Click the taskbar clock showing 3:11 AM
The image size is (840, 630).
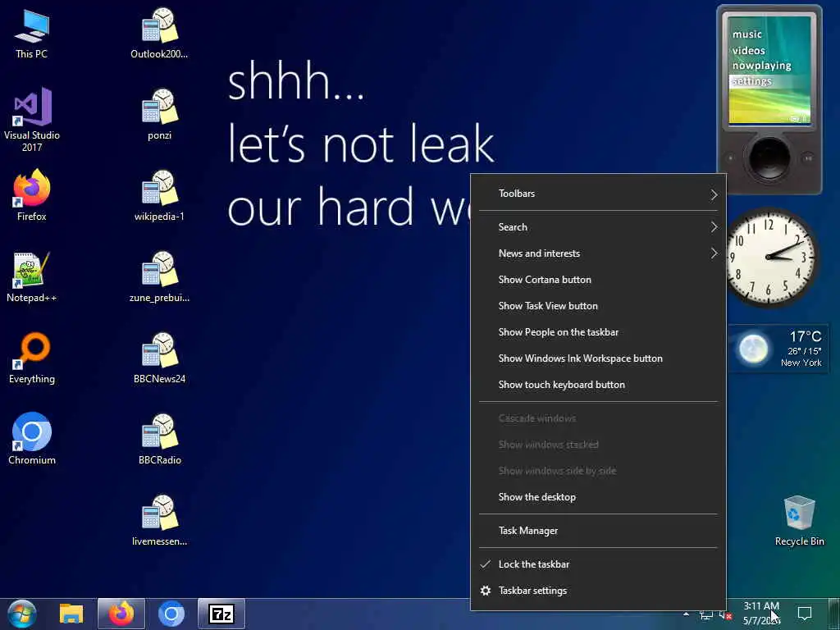tap(760, 614)
